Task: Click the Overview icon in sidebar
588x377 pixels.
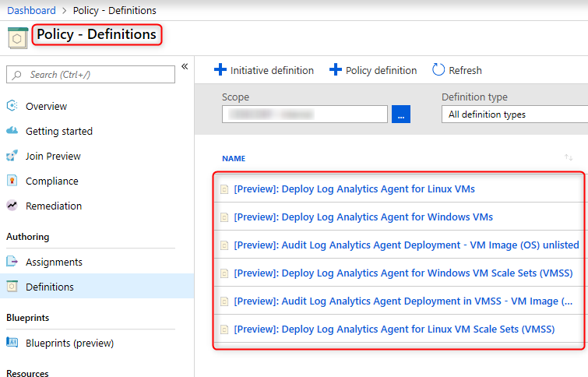Action: click(12, 105)
